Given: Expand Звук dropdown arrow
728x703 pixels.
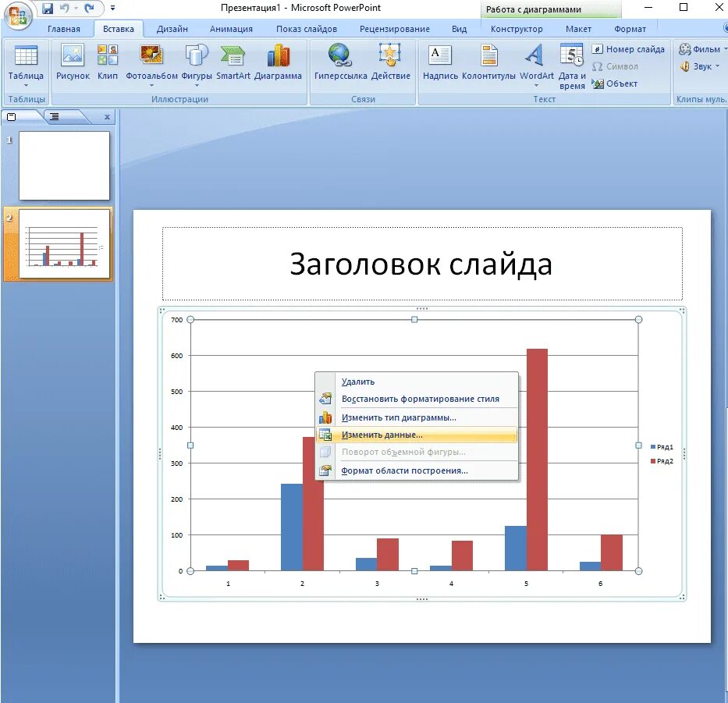Looking at the screenshot, I should [717, 66].
